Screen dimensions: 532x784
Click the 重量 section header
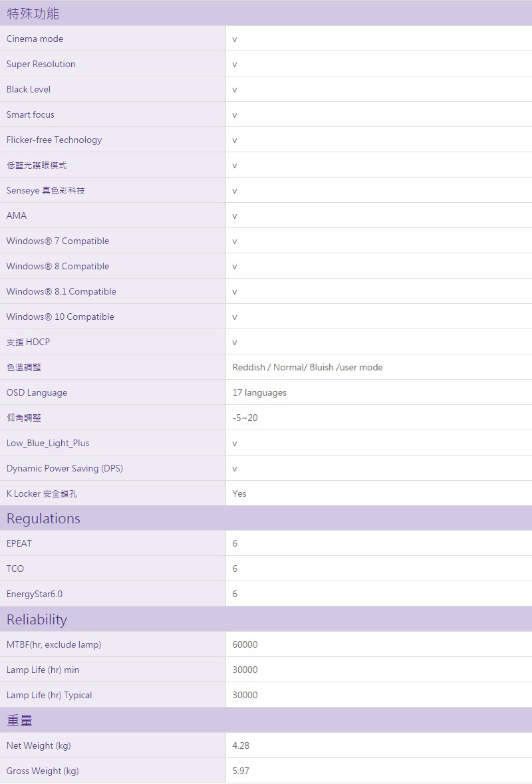click(19, 721)
